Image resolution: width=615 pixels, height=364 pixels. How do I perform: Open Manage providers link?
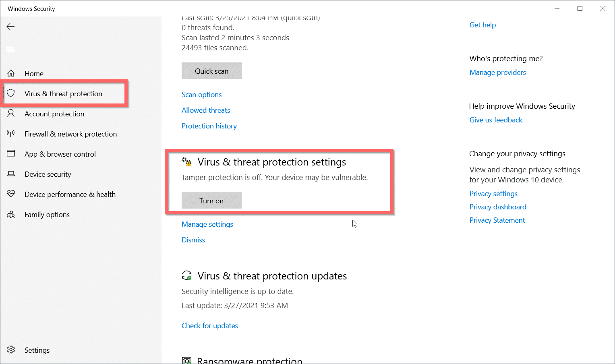498,72
